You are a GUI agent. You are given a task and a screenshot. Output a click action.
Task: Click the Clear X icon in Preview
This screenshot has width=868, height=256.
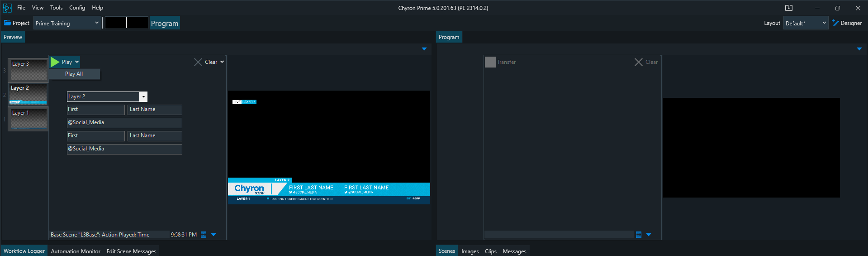[x=198, y=62]
